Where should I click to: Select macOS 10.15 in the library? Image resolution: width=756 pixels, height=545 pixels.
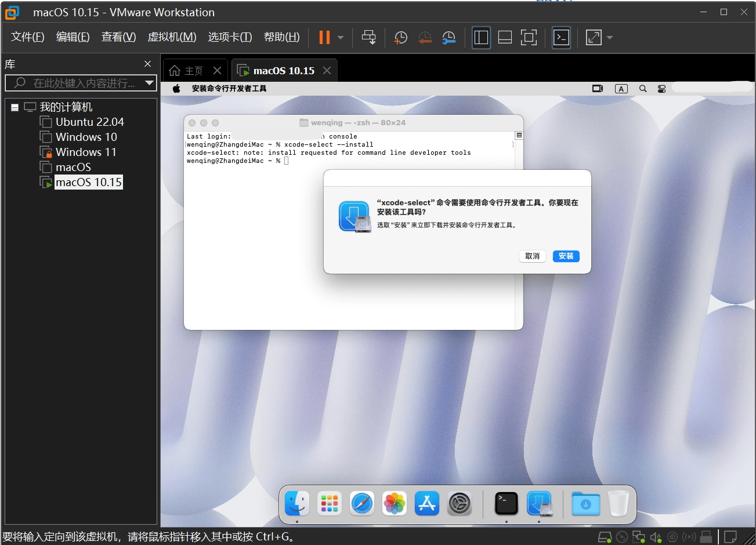pyautogui.click(x=88, y=182)
